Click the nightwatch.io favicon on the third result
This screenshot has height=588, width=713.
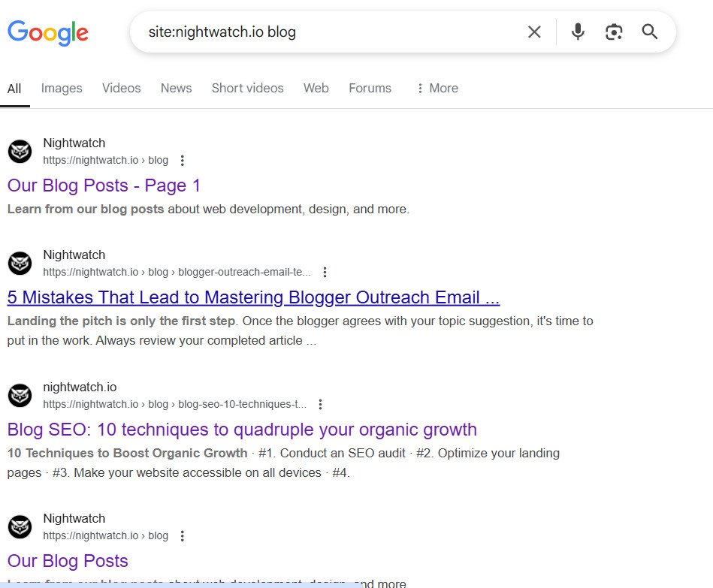(20, 395)
